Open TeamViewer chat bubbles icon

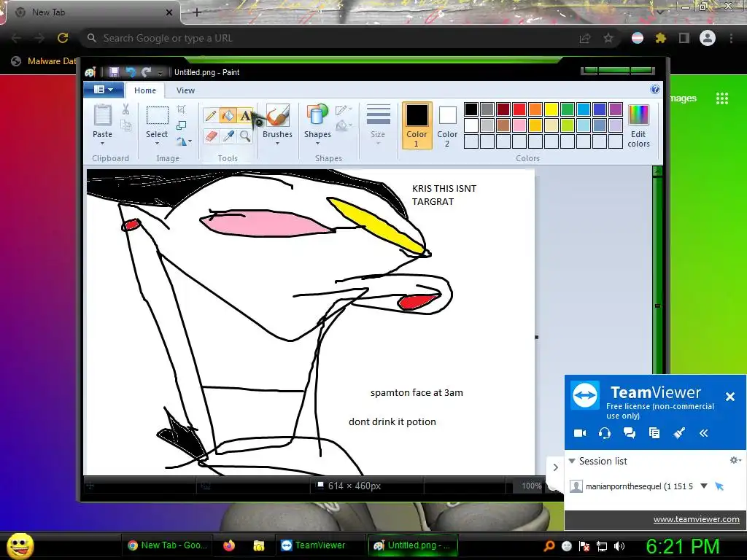[x=630, y=433]
